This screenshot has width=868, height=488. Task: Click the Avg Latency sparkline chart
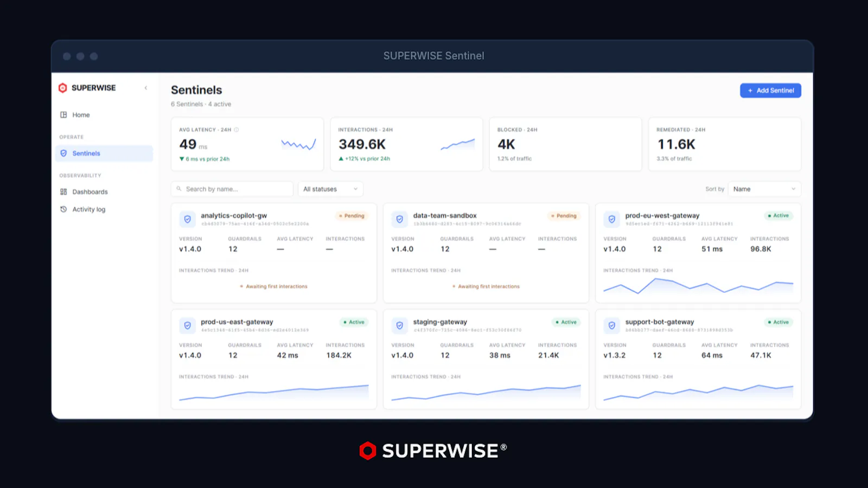pyautogui.click(x=298, y=144)
